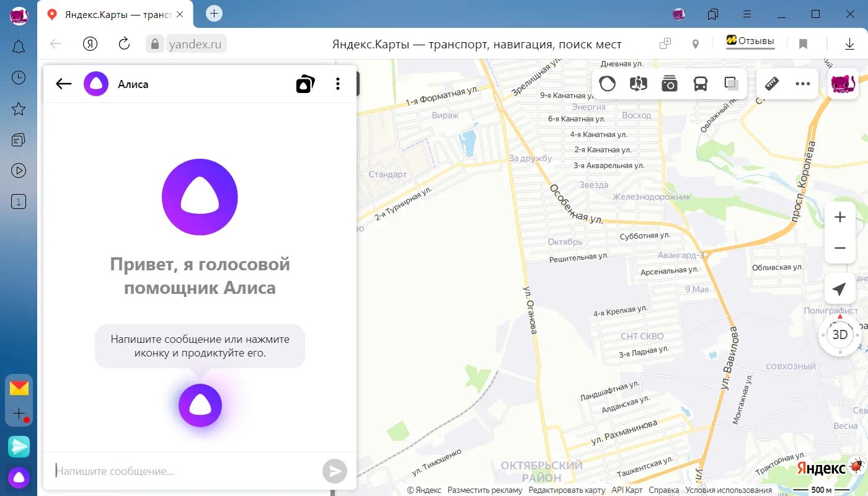The width and height of the screenshot is (868, 496).
Task: Click the 'Железнодорожник' map label
Action: click(x=652, y=197)
